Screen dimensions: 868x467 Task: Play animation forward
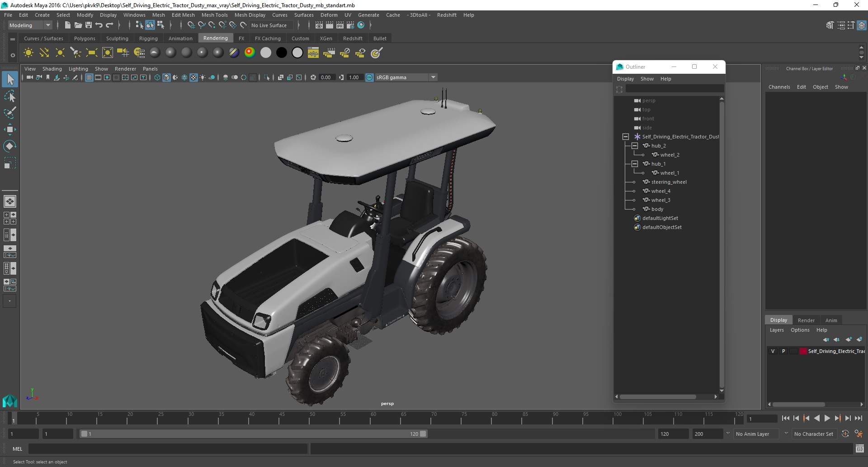pos(827,419)
